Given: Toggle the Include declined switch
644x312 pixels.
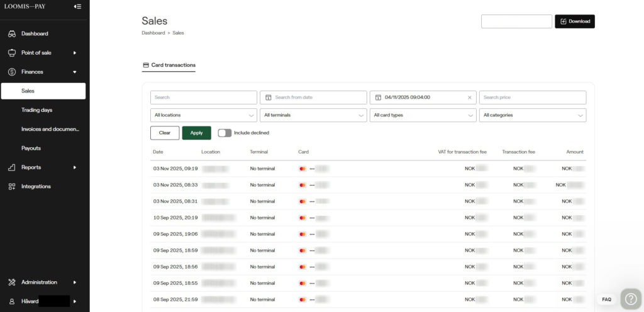Looking at the screenshot, I should 225,133.
